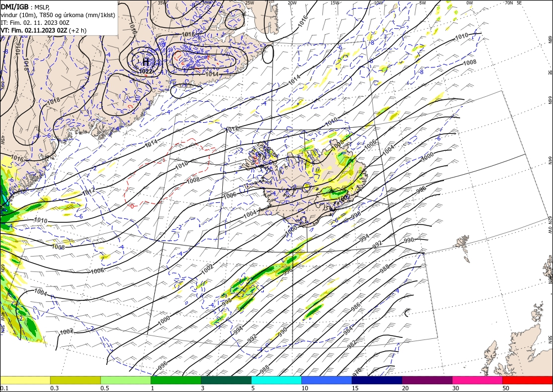Click the legend value '0.5'
This screenshot has width=553, height=392.
point(105,388)
